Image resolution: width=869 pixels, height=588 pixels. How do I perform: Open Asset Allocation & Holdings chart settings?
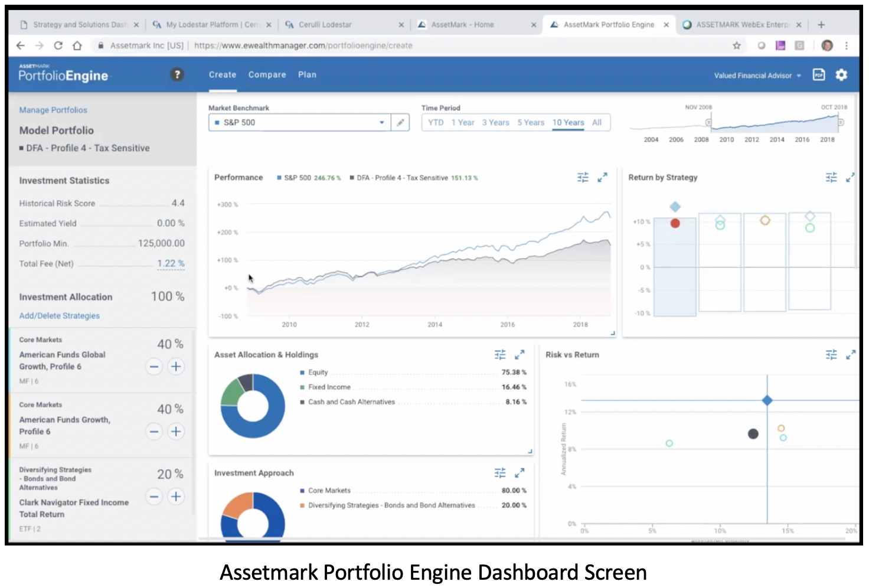[x=500, y=355]
